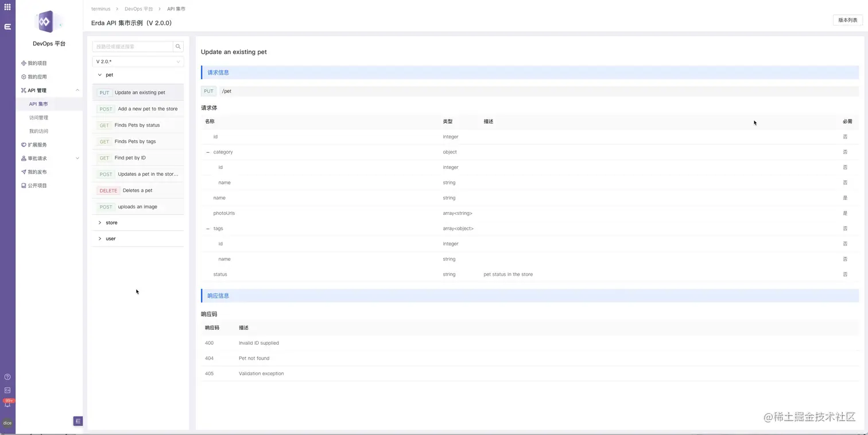Open the help question-mark icon
Screen dimensions: 868x435
coord(7,377)
